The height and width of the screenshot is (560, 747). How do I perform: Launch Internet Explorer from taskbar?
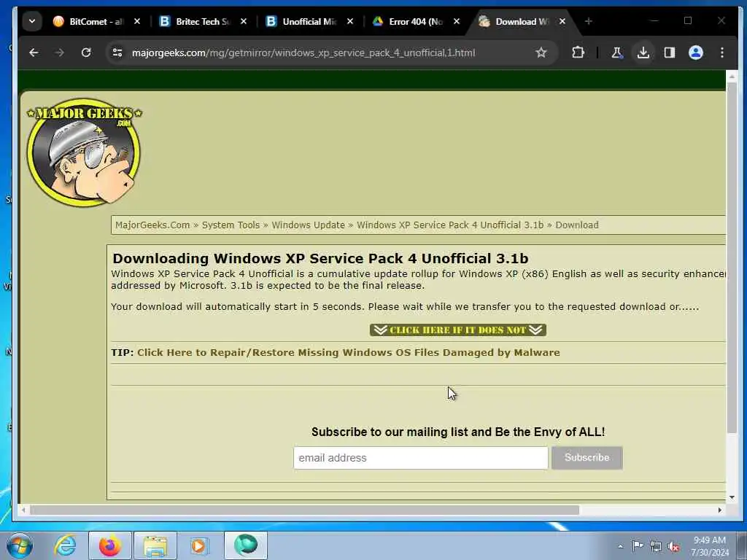65,545
